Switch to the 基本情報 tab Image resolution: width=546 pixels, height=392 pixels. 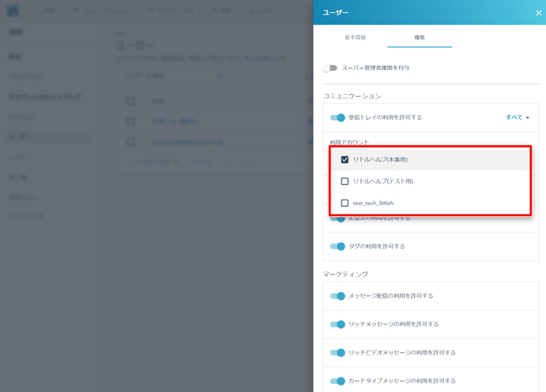355,38
